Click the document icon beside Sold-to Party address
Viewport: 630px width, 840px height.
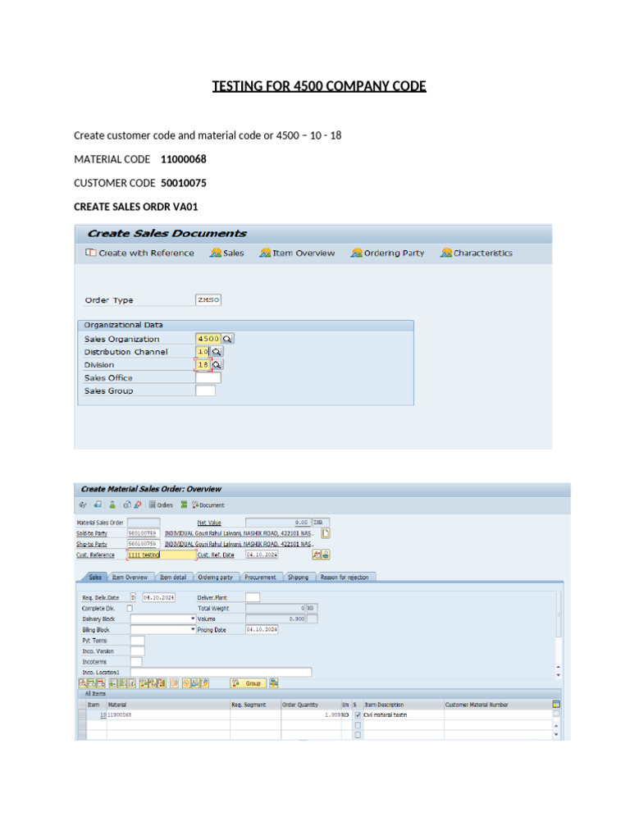pyautogui.click(x=325, y=533)
